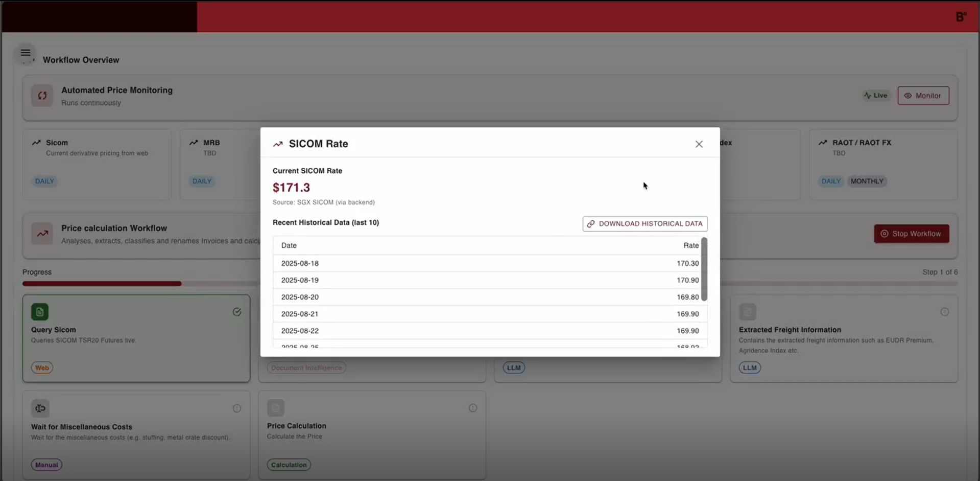
Task: Click the historical data table scrollbar
Action: [x=704, y=269]
